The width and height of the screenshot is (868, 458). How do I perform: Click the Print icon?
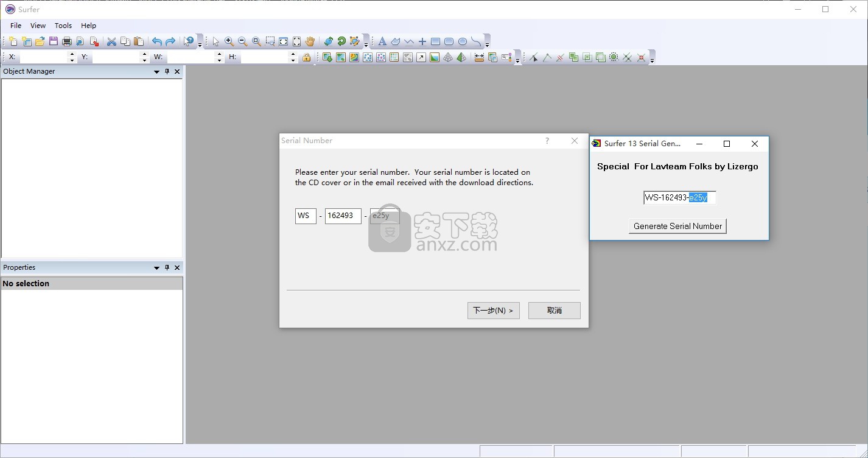coord(67,41)
